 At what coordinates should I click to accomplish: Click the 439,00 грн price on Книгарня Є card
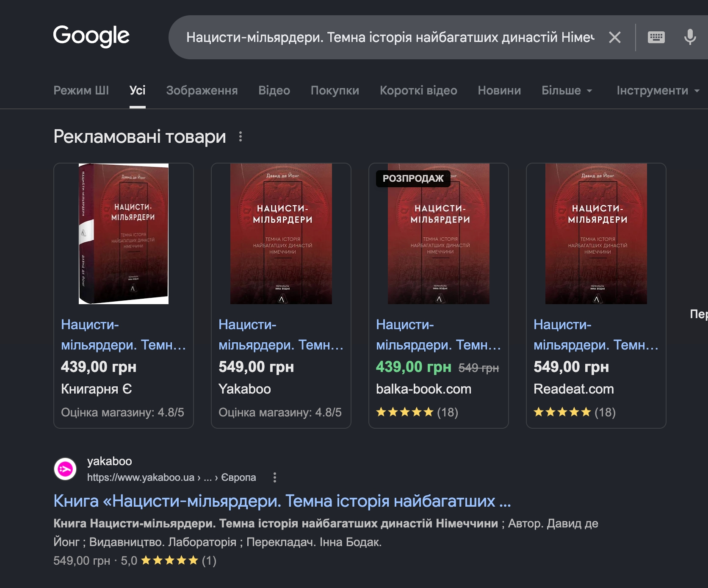tap(99, 367)
